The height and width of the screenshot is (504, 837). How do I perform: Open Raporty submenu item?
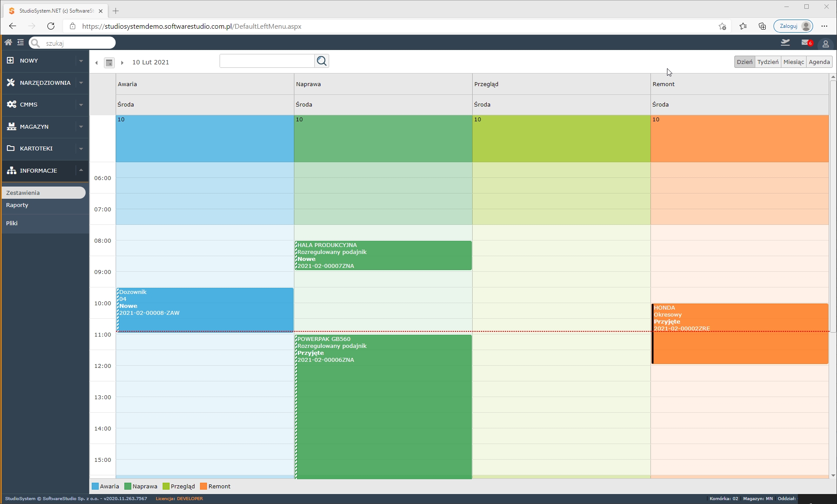17,205
